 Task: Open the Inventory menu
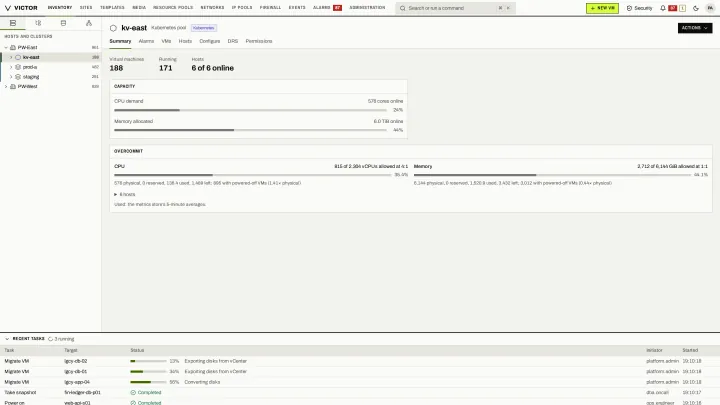tap(60, 8)
